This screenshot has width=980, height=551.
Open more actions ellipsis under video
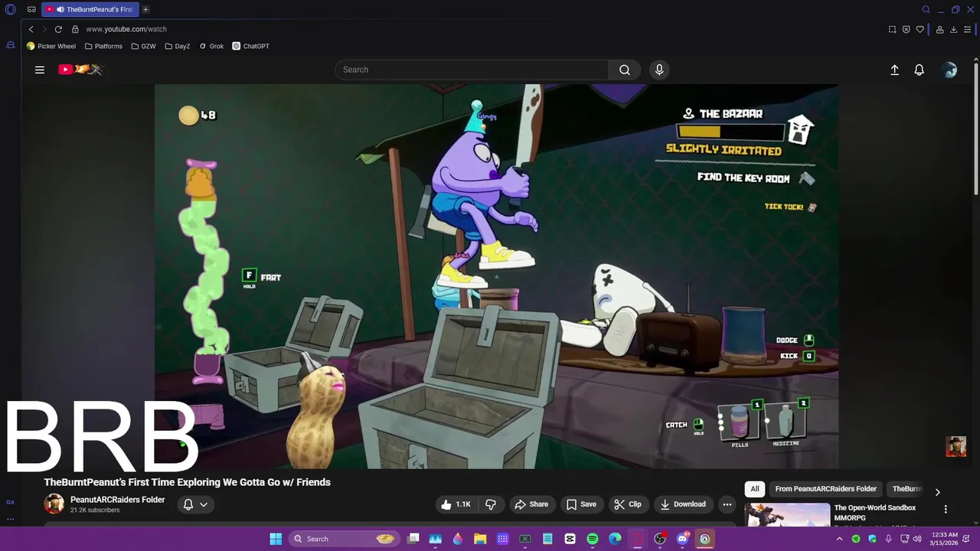727,504
